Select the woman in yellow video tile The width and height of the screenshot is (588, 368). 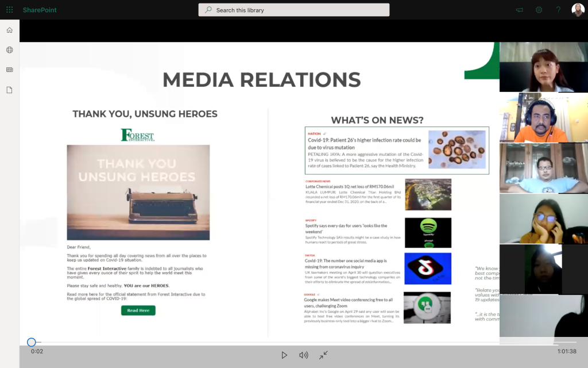tap(544, 218)
